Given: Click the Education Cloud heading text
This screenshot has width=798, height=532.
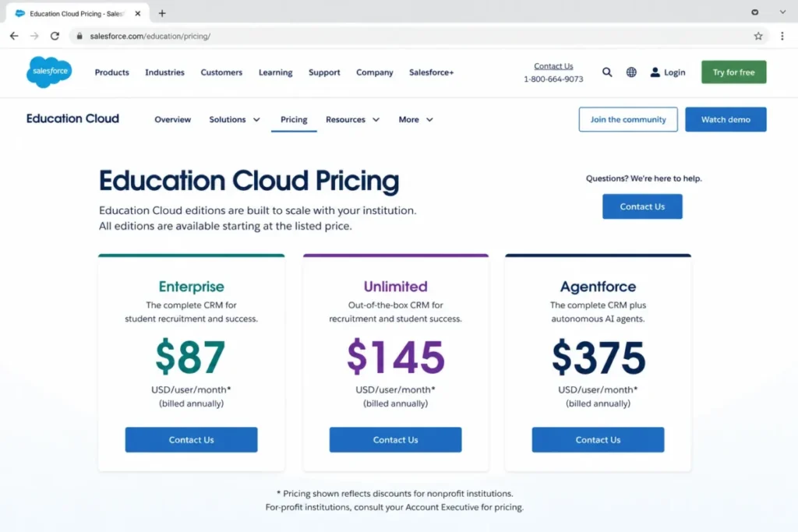Looking at the screenshot, I should 72,118.
